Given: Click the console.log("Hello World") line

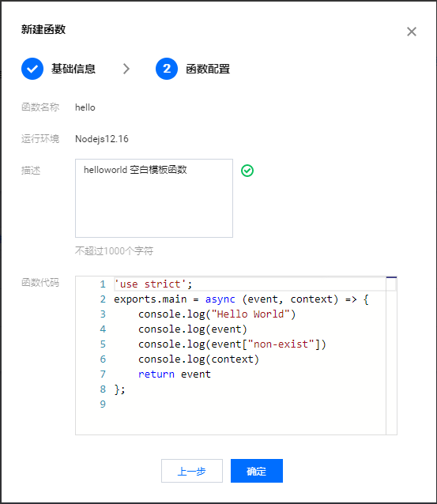Looking at the screenshot, I should pos(217,314).
